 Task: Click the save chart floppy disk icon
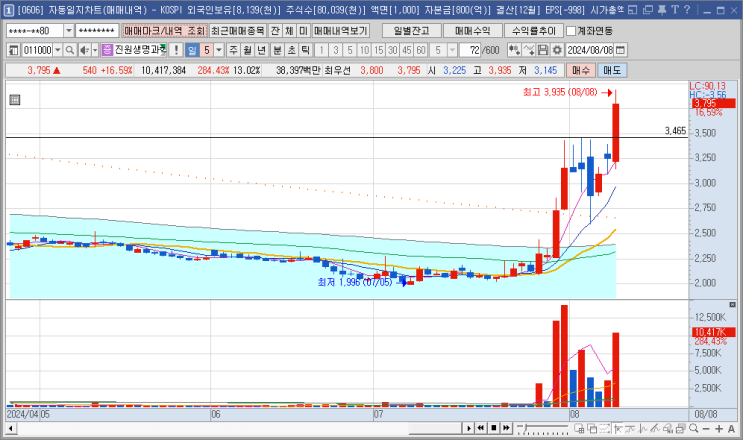click(543, 50)
